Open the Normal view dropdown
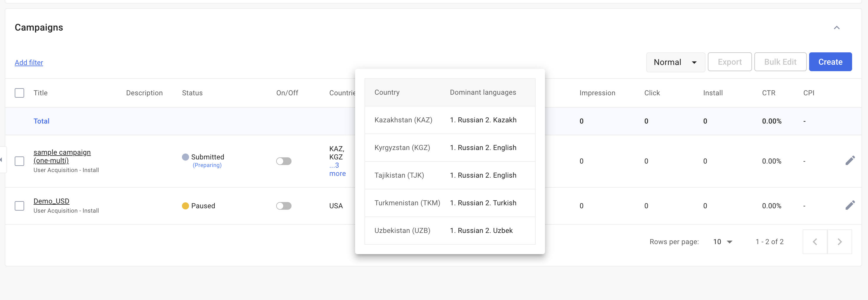 point(675,62)
